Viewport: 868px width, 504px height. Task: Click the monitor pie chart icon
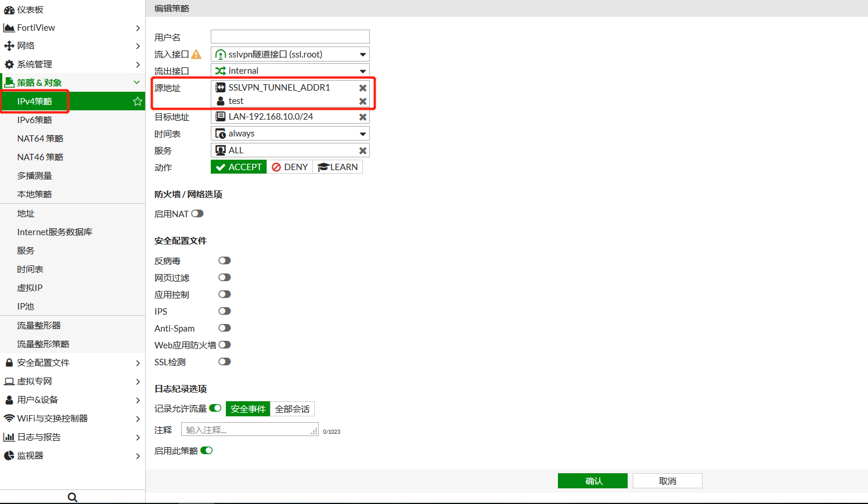9,456
